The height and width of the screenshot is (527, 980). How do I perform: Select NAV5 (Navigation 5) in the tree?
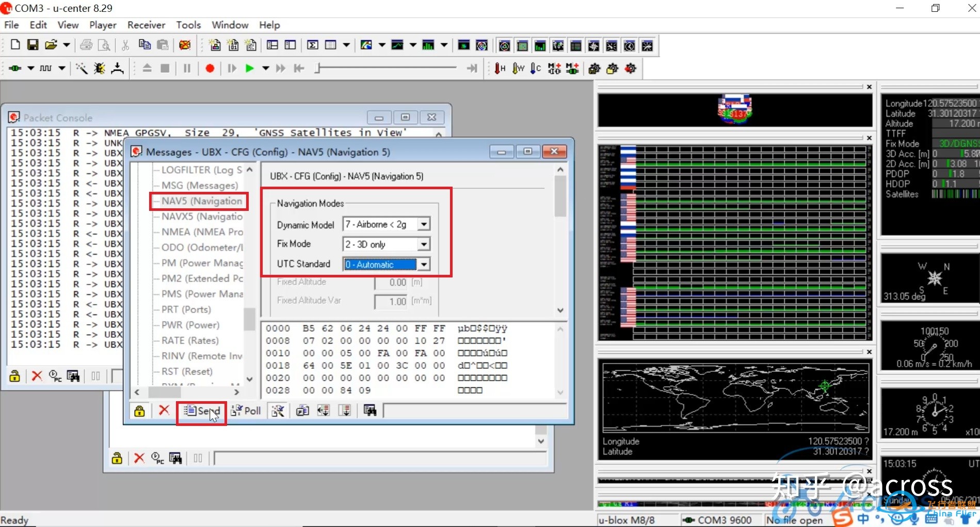pos(202,201)
